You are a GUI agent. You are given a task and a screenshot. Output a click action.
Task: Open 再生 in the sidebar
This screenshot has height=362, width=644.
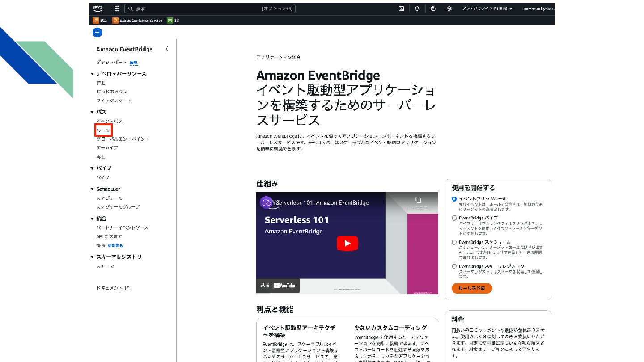101,157
